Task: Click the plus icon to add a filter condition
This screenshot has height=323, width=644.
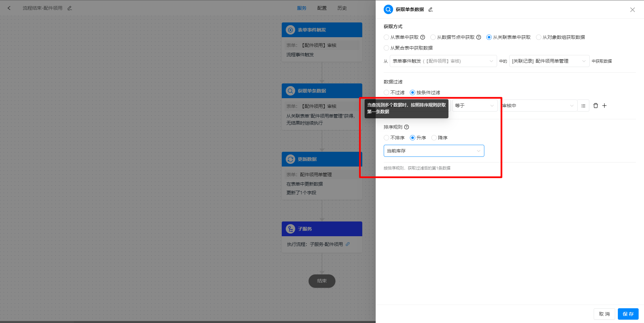Action: 605,106
